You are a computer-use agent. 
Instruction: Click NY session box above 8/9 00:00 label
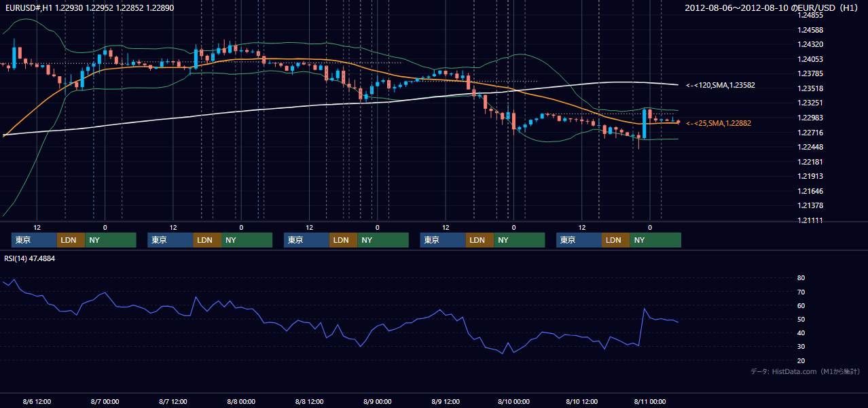click(x=383, y=240)
